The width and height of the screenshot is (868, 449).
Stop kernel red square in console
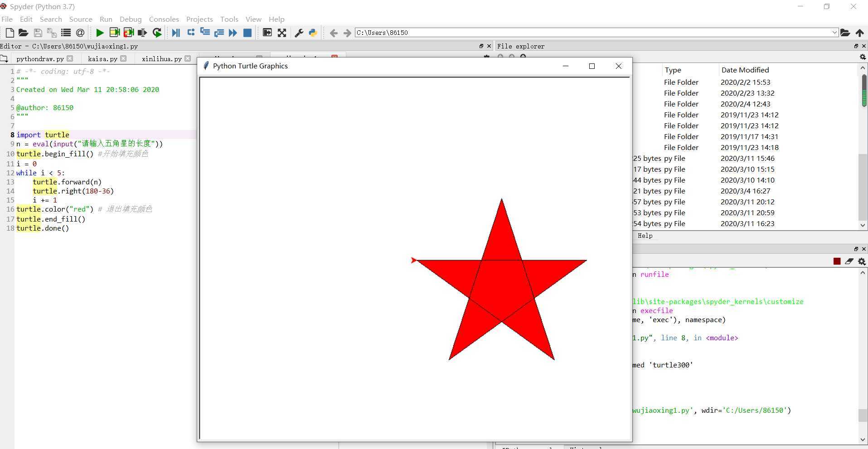point(837,261)
